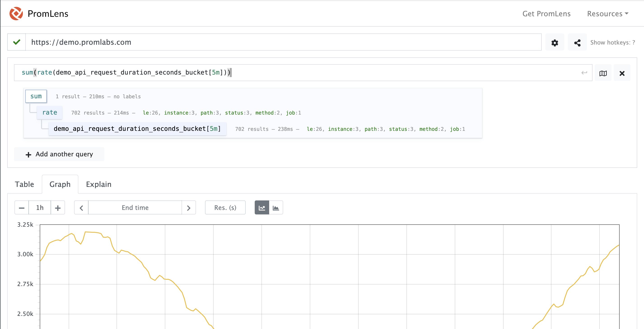Viewport: 644px width, 329px height.
Task: Click the Res. (s) resolution field
Action: [225, 207]
